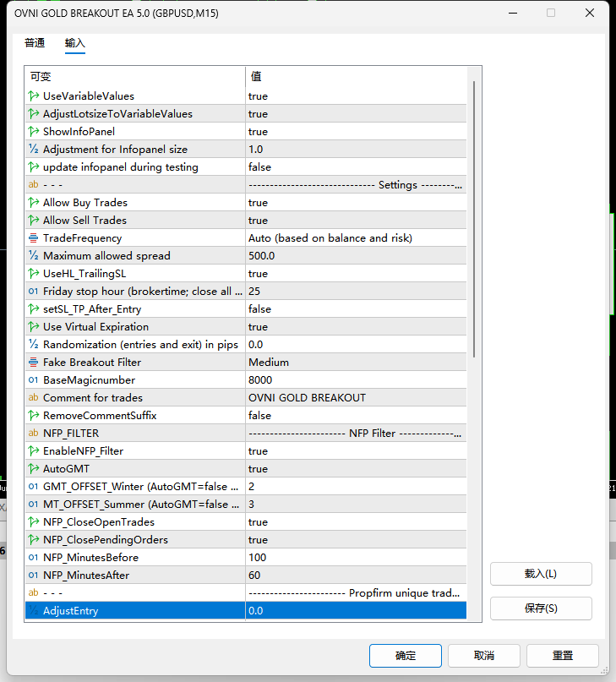Viewport: 616px width, 682px height.
Task: Click the ½ icon beside Randomization in pips
Action: (x=34, y=345)
